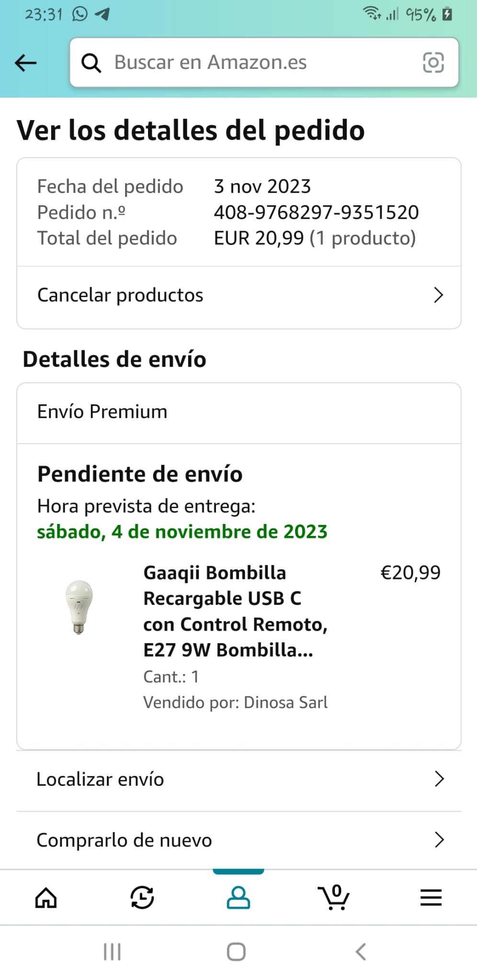Open the hamburger menu tab
The image size is (477, 980).
pos(431,898)
